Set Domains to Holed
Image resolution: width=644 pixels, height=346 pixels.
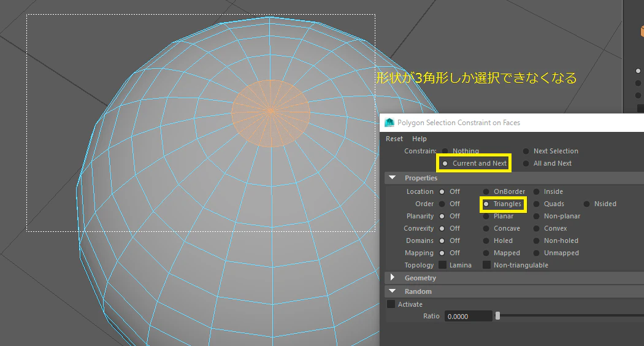pyautogui.click(x=486, y=241)
